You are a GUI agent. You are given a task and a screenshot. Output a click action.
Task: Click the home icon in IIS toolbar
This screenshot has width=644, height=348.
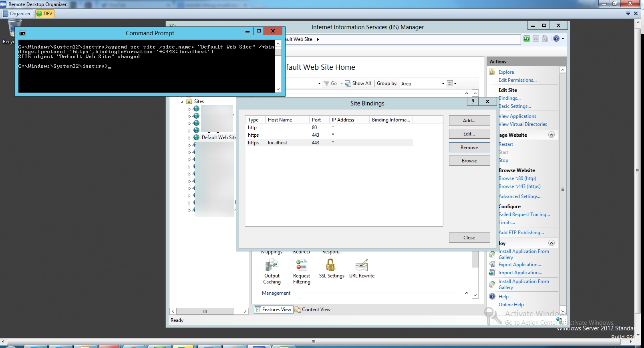(545, 38)
